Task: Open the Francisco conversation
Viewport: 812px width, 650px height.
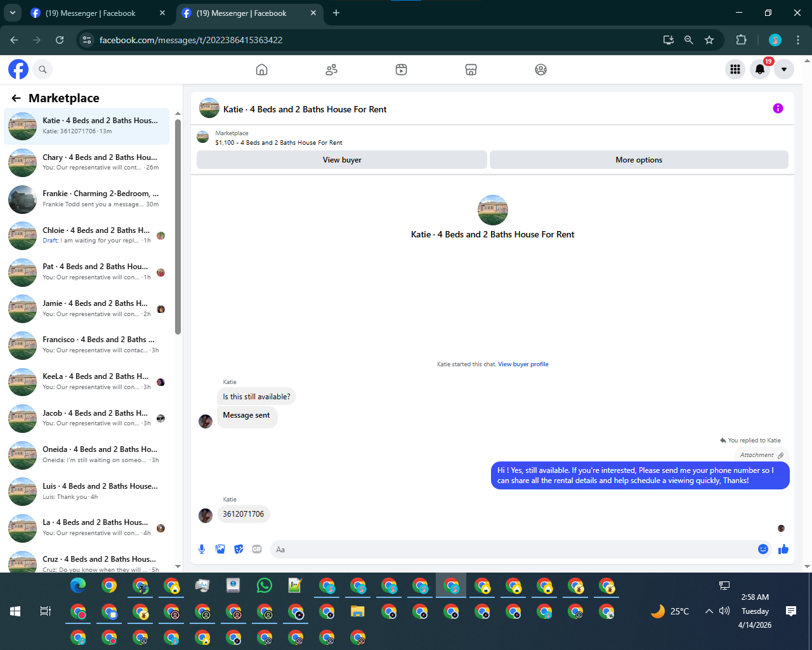Action: tap(87, 345)
